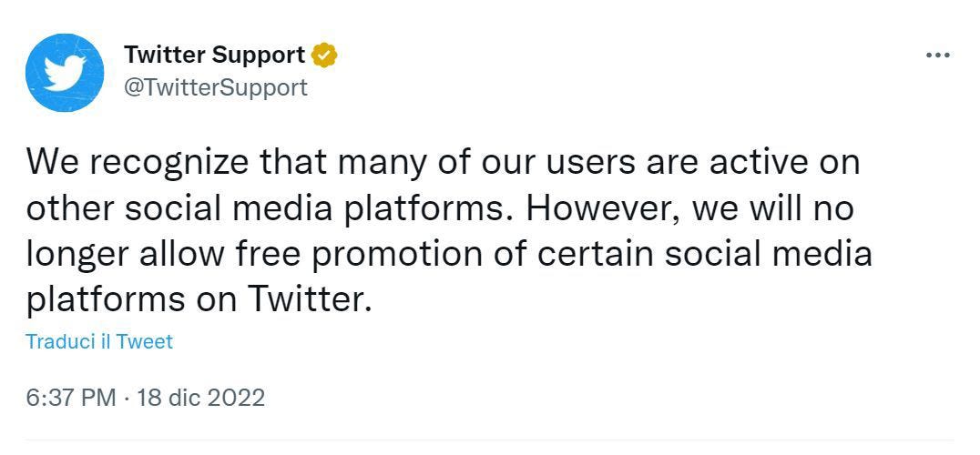Click the last line platforms on Twitter

[x=199, y=301]
